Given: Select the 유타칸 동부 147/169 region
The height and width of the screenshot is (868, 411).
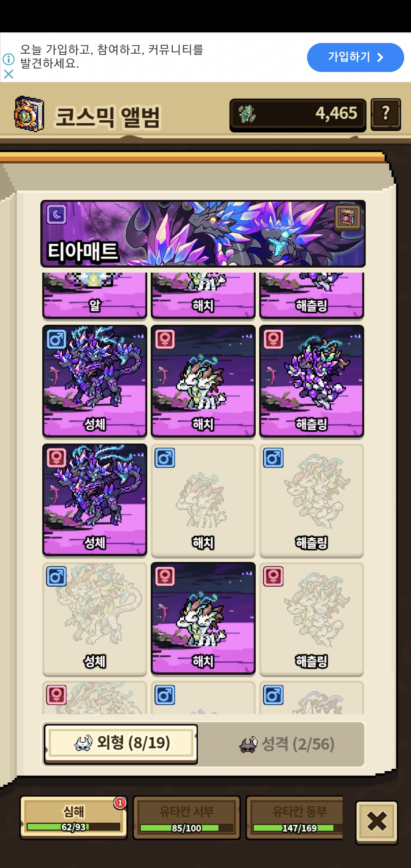Looking at the screenshot, I should point(295,817).
